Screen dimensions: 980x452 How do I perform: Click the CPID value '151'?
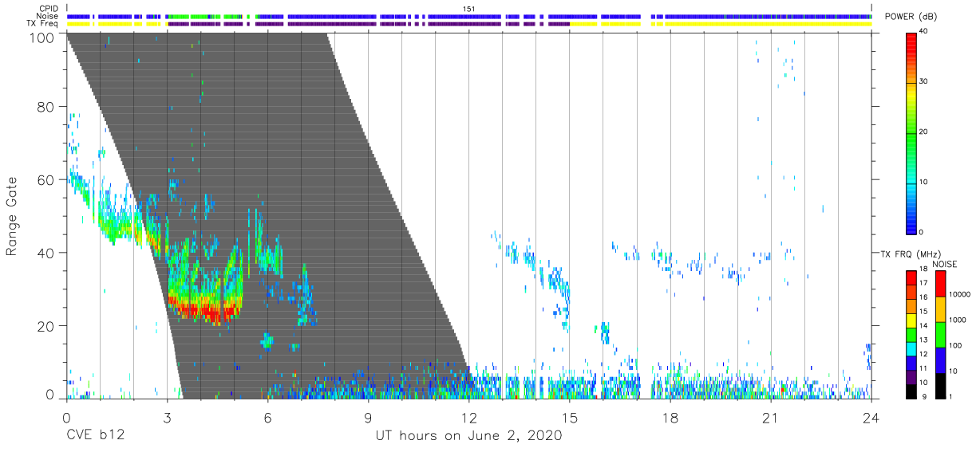pyautogui.click(x=469, y=9)
